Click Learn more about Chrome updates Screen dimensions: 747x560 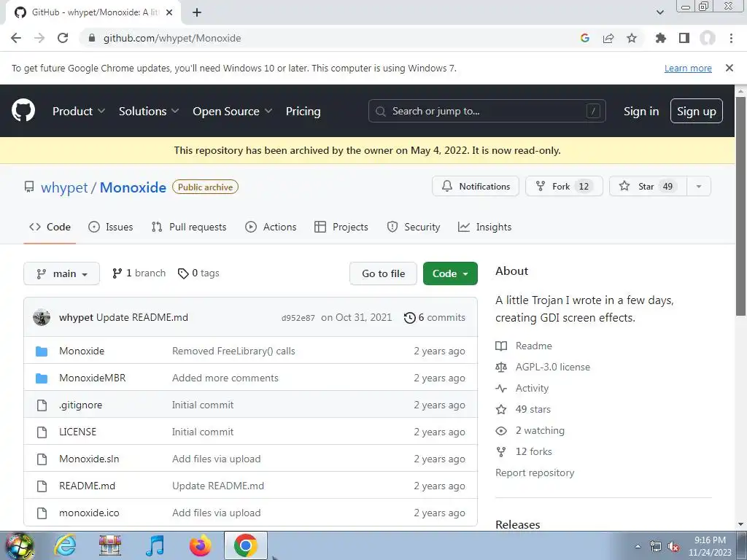(x=688, y=68)
